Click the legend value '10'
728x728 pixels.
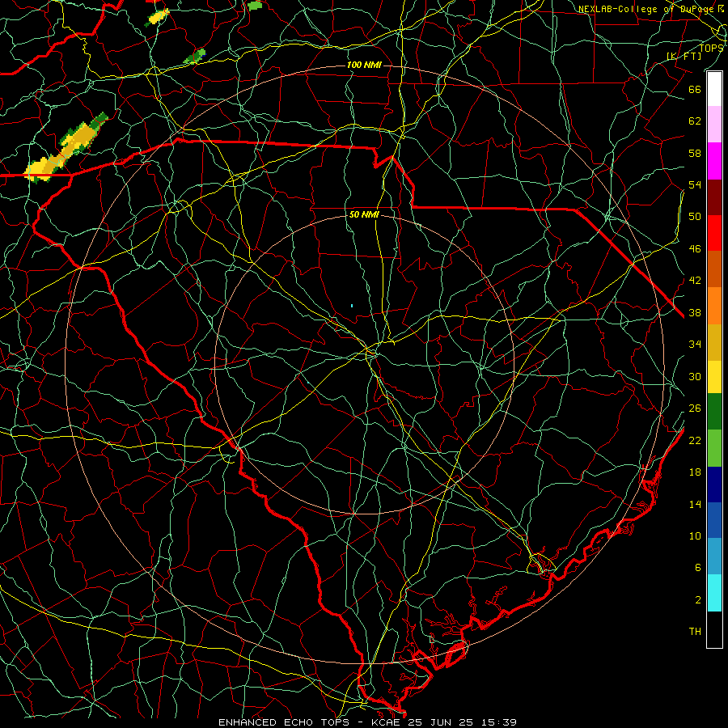click(x=695, y=535)
